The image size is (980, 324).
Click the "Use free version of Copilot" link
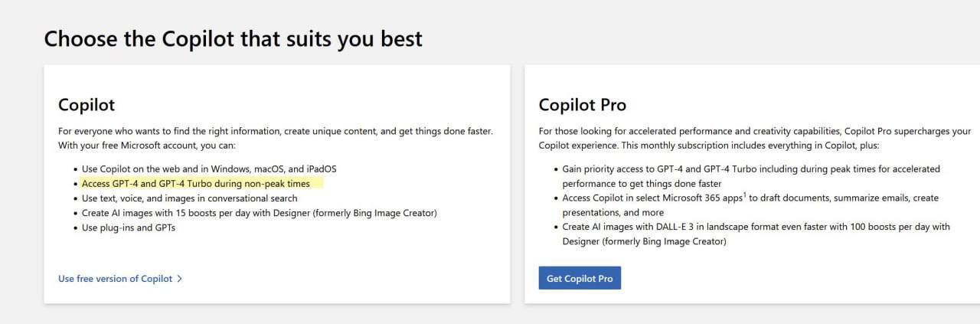pyautogui.click(x=115, y=279)
